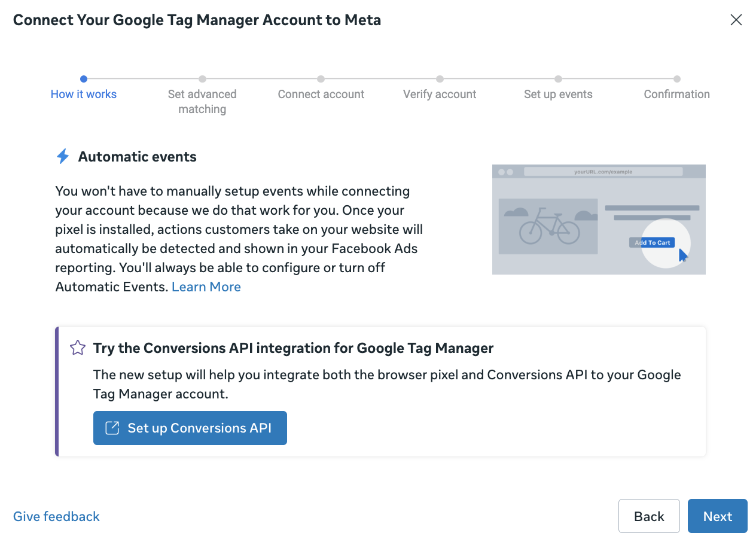This screenshot has height=542, width=756.
Task: Go to the Connect account step
Action: tap(321, 94)
